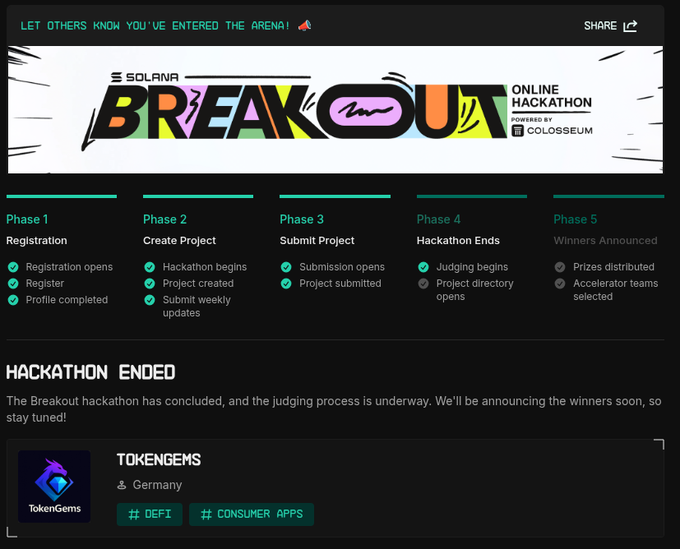Click the Phase 1 progress bar
The height and width of the screenshot is (549, 680).
[x=62, y=196]
